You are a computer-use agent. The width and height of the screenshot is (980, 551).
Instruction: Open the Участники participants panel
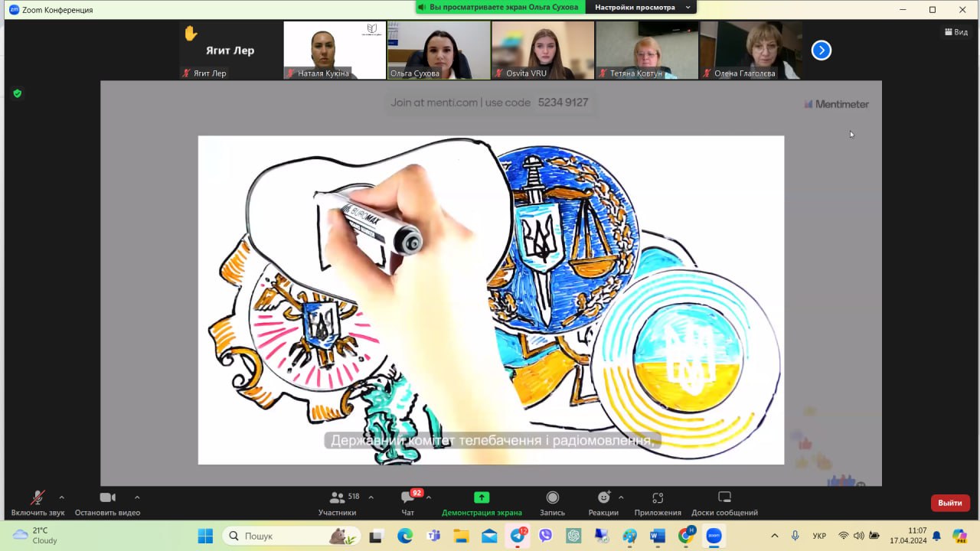tap(337, 503)
